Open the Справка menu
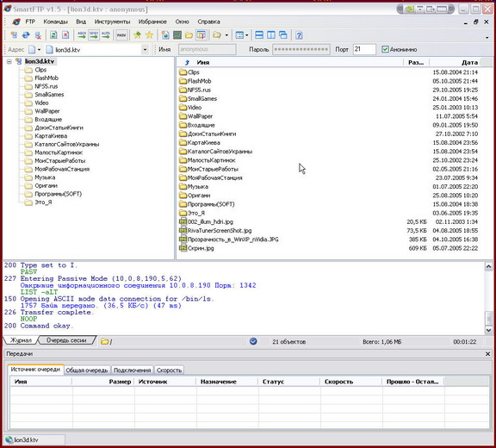The height and width of the screenshot is (448, 496). 208,22
